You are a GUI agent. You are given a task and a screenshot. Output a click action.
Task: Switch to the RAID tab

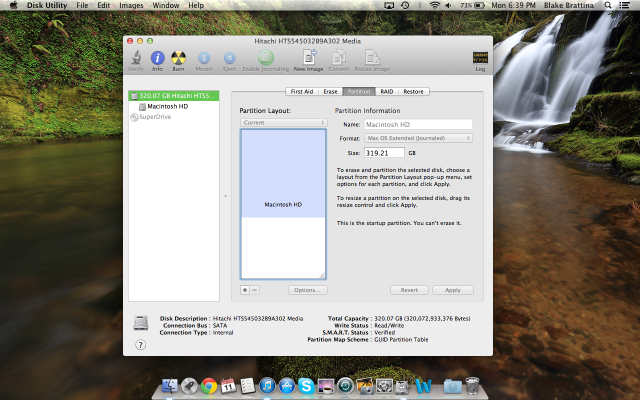(x=387, y=91)
